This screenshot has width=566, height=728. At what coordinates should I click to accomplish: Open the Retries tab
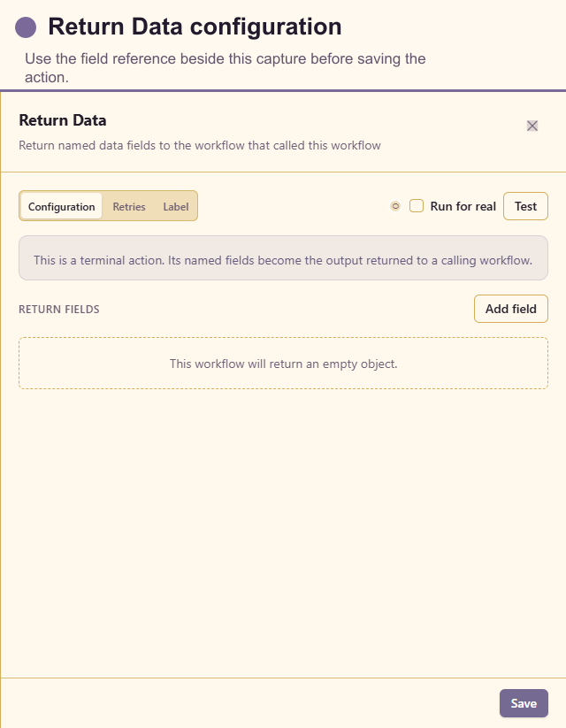(x=129, y=207)
